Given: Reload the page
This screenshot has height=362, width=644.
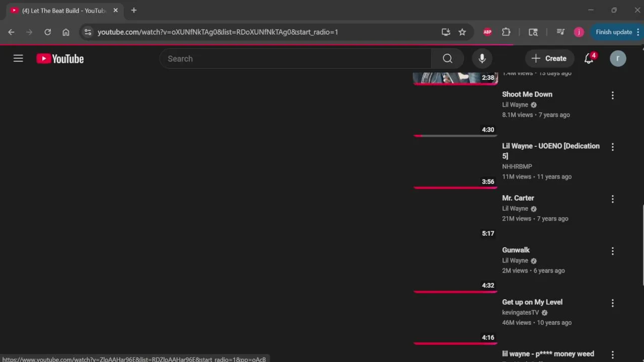Looking at the screenshot, I should tap(47, 32).
